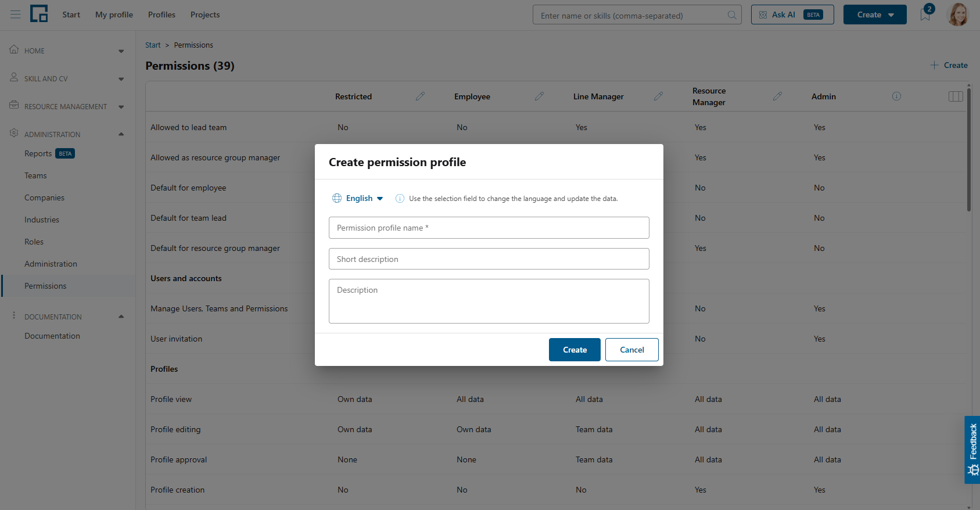The height and width of the screenshot is (510, 980).
Task: Open Profiles in top navigation
Action: pos(161,15)
